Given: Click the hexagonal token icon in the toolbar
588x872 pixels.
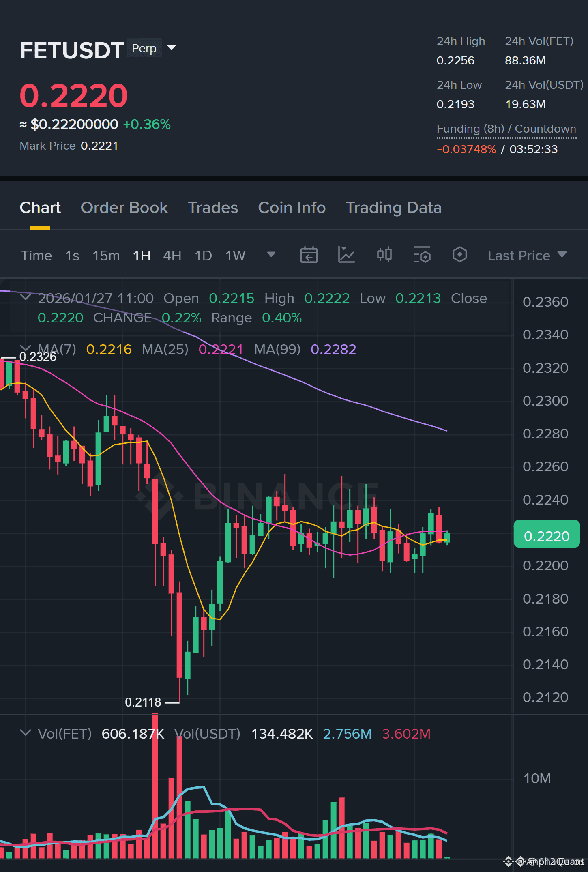Looking at the screenshot, I should [459, 255].
